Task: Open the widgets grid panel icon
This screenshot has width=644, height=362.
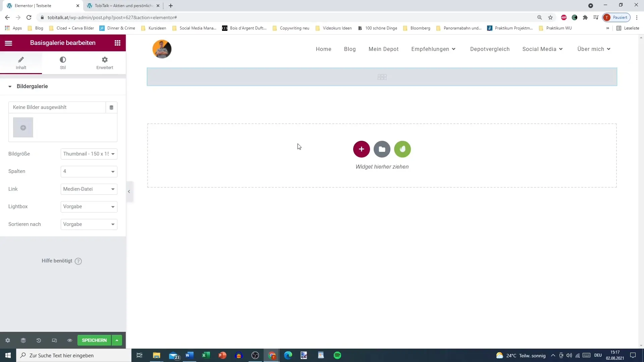Action: [117, 43]
